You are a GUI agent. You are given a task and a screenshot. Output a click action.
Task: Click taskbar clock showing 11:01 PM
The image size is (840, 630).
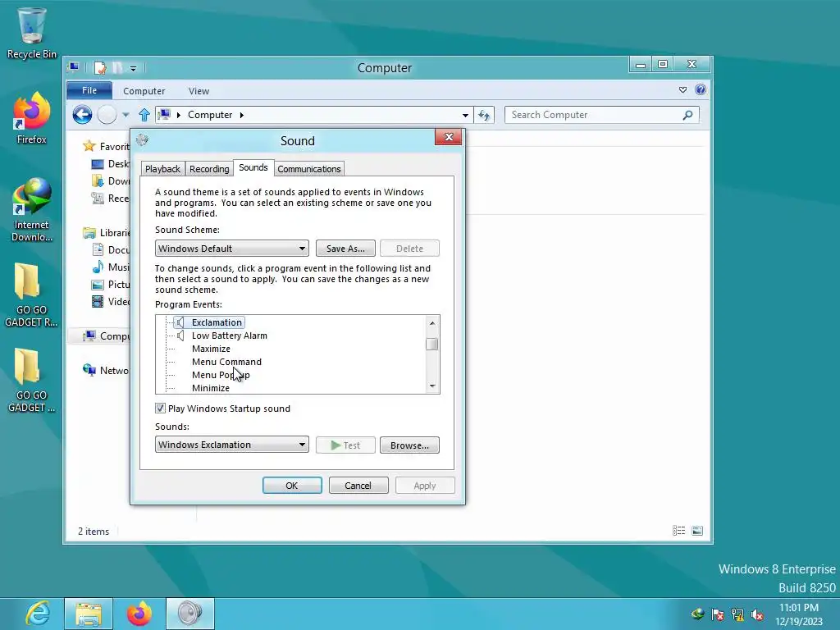(799, 614)
